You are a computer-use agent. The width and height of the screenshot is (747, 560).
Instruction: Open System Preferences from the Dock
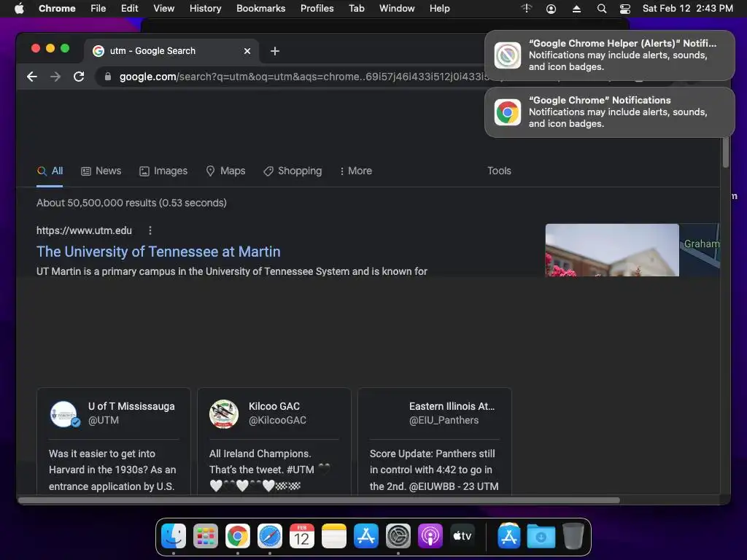[398, 537]
